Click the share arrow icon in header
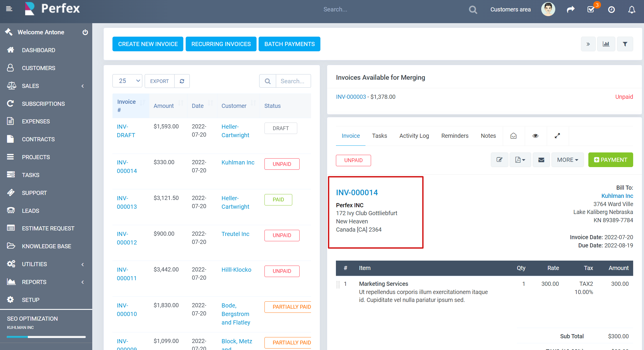The width and height of the screenshot is (644, 350). coord(570,10)
